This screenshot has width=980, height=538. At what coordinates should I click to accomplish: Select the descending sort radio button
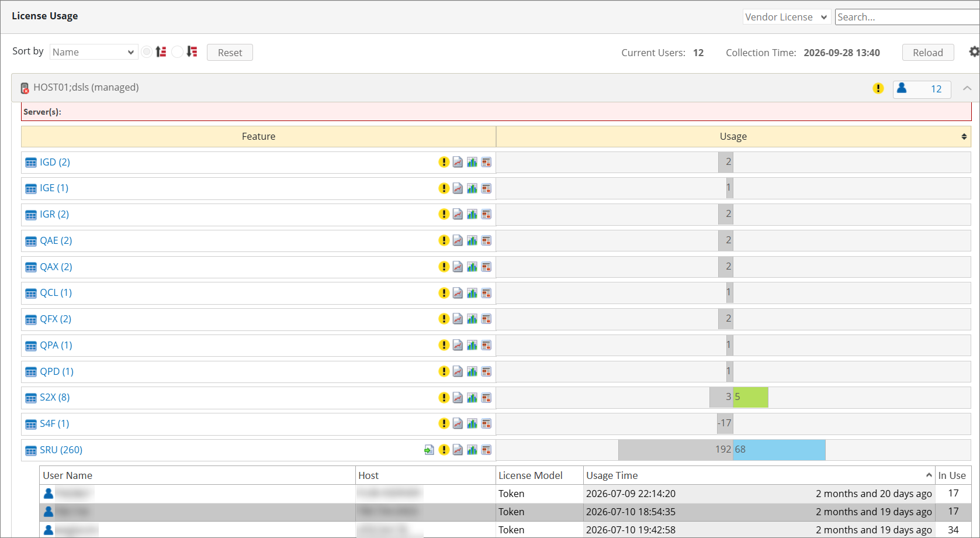coord(178,52)
